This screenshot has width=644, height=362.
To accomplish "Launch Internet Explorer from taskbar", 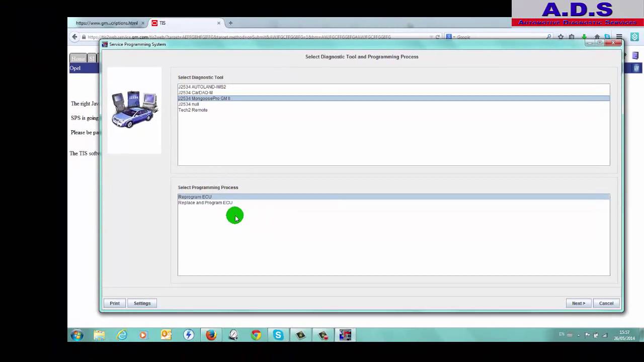I will pyautogui.click(x=122, y=335).
